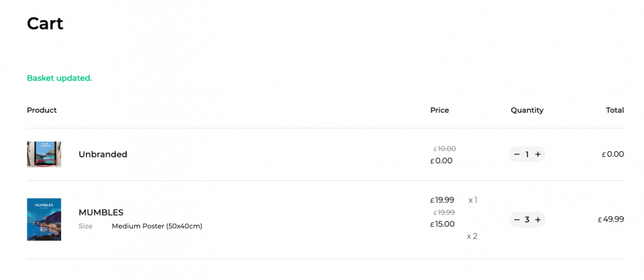Click the MUMBLES line total £49.99
This screenshot has width=644, height=280.
611,220
